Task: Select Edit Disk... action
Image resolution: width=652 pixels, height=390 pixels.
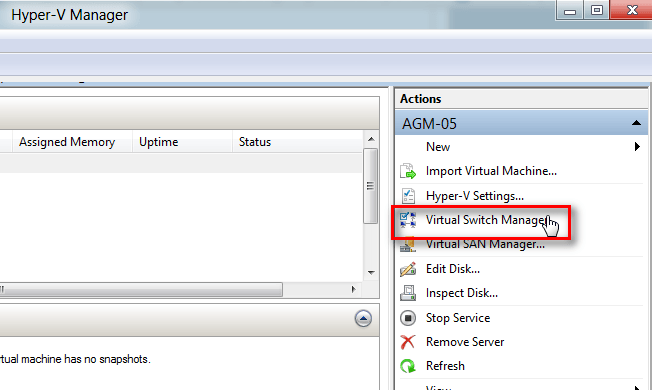Action: pos(453,269)
